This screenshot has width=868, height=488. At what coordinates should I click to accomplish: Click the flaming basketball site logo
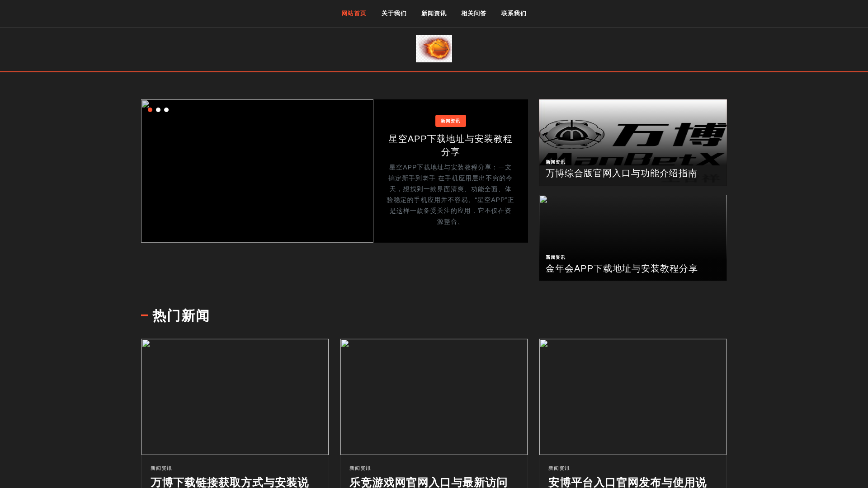(434, 49)
